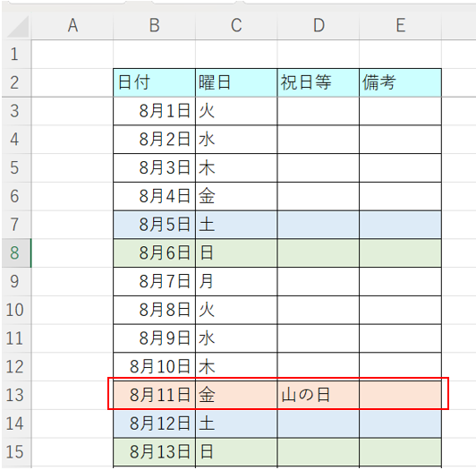Select the 8月5日 date cell

(x=154, y=225)
